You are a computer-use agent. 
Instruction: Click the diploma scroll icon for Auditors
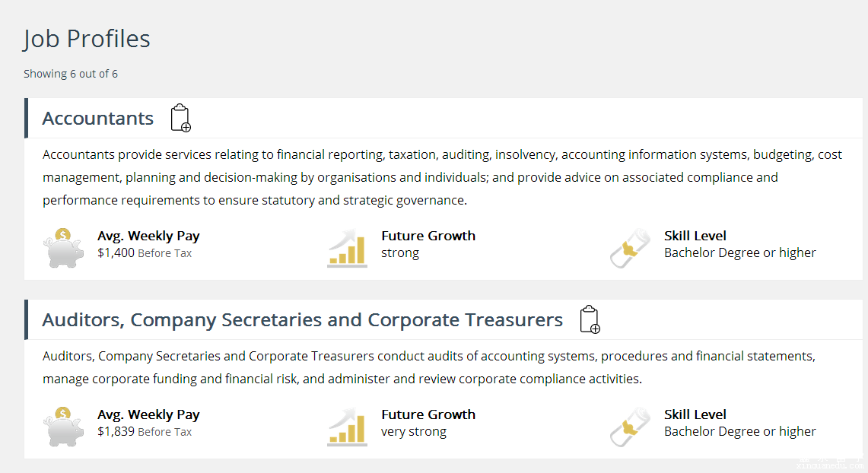pyautogui.click(x=630, y=426)
